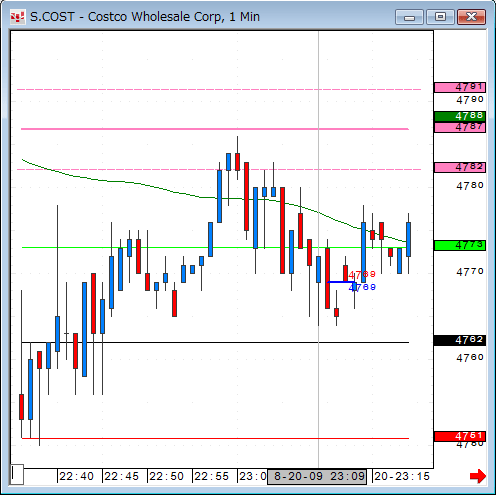This screenshot has height=495, width=496.
Task: Click the 4790 price scale value
Action: 470,100
